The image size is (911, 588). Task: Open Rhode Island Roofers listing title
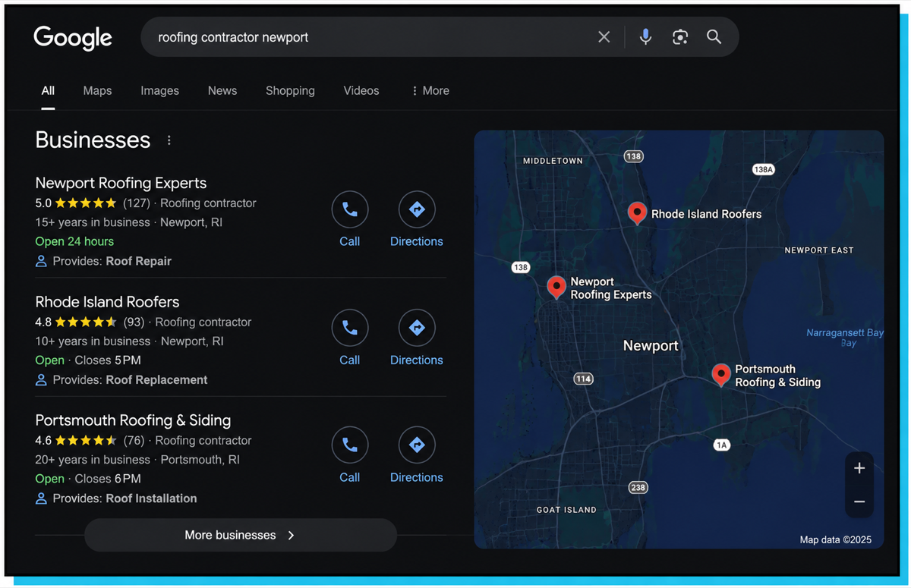(107, 302)
